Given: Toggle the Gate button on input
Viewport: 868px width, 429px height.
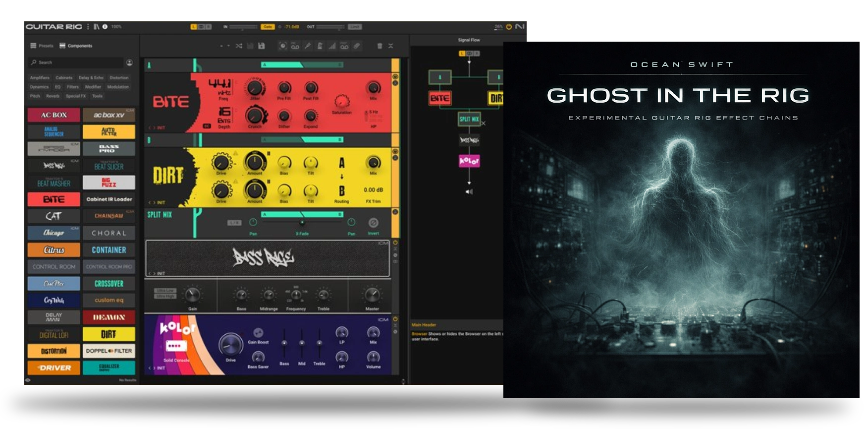Looking at the screenshot, I should click(268, 27).
